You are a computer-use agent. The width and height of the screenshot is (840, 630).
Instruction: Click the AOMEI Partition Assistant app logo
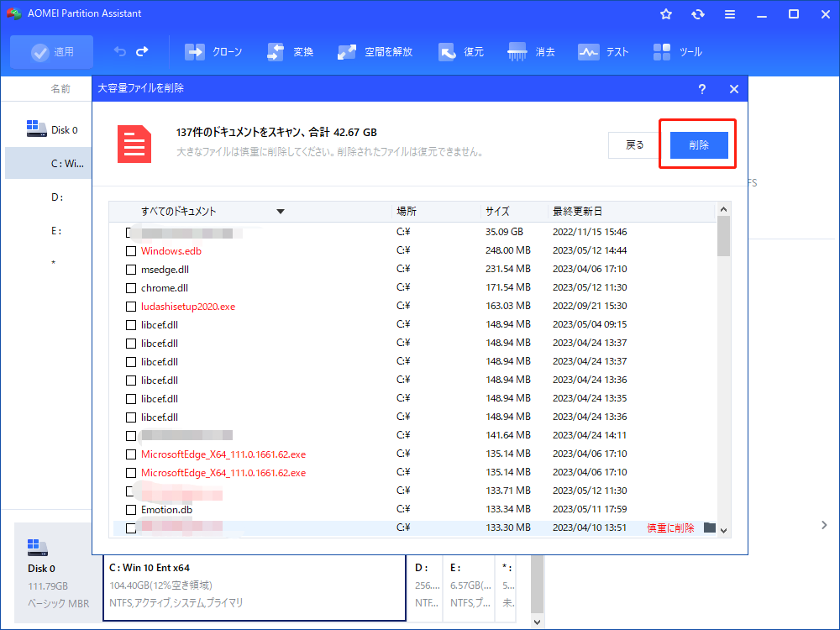pos(14,13)
